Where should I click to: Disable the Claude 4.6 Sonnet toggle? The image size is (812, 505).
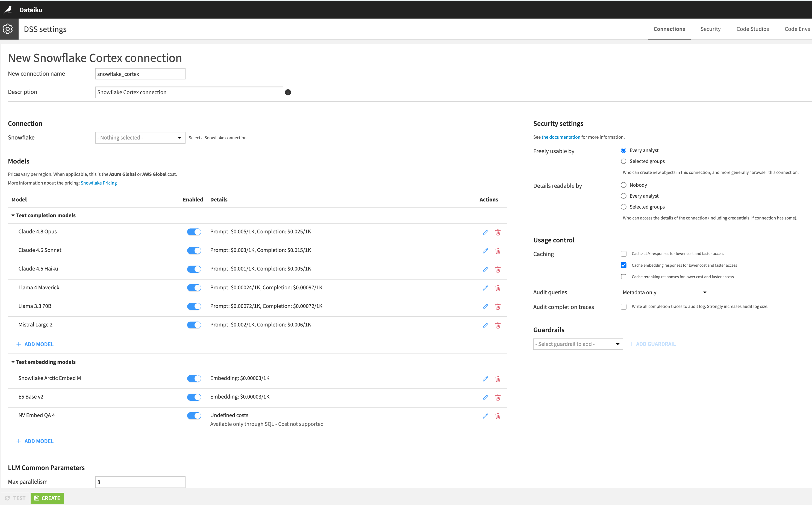[194, 251]
